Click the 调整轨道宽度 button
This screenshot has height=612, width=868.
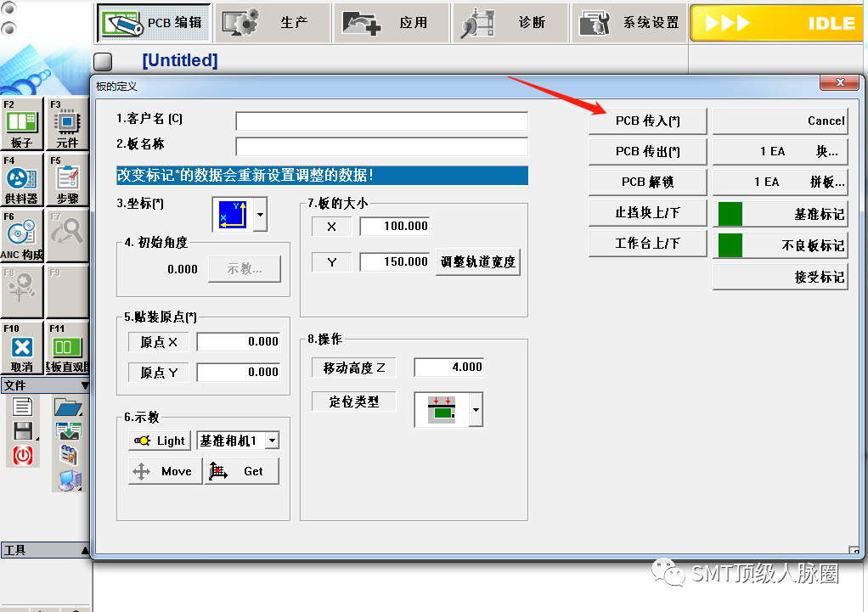(x=477, y=262)
